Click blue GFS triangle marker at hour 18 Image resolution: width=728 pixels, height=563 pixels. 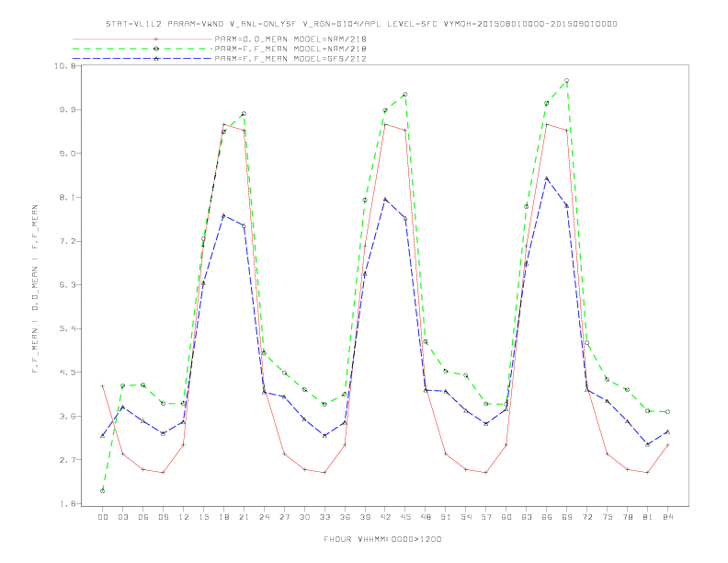tap(223, 216)
